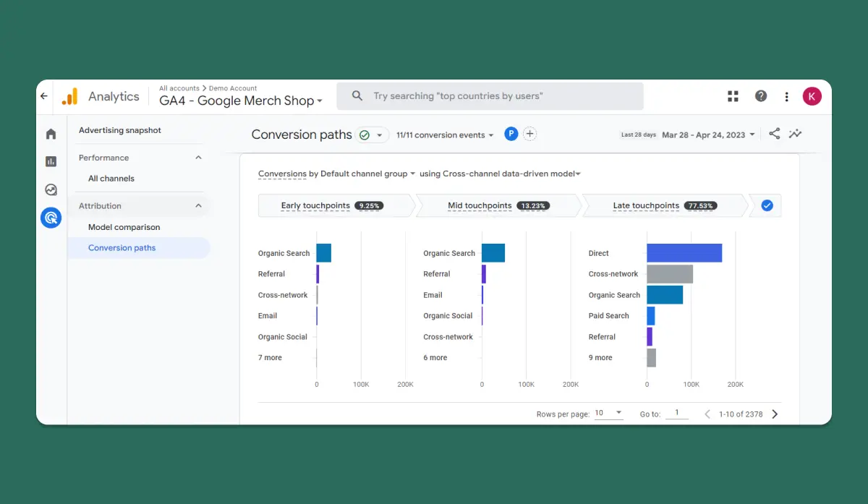Add a comparison with the plus button
868x504 pixels.
[x=529, y=134]
